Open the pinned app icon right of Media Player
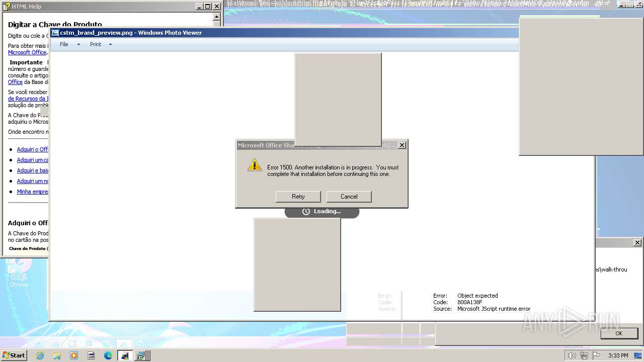This screenshot has height=362, width=644. pos(91,355)
